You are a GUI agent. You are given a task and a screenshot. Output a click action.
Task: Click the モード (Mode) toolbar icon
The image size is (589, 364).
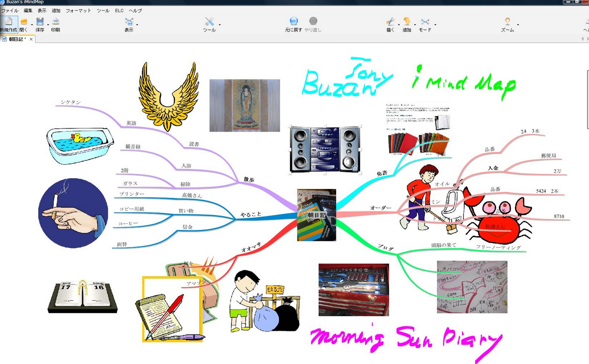(425, 22)
